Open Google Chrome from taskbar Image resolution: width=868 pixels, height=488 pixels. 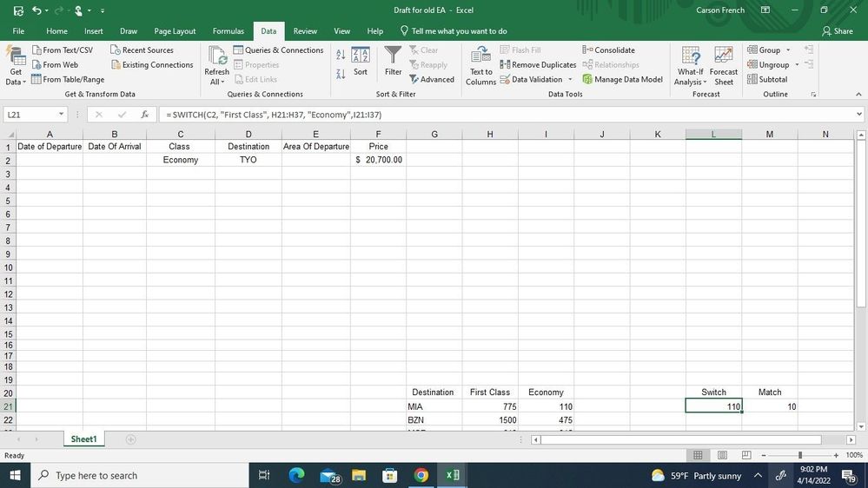click(421, 475)
